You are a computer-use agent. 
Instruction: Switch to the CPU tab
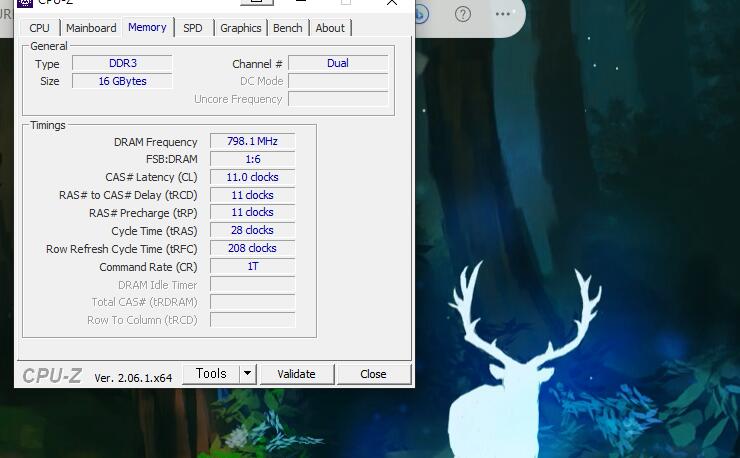coord(39,28)
